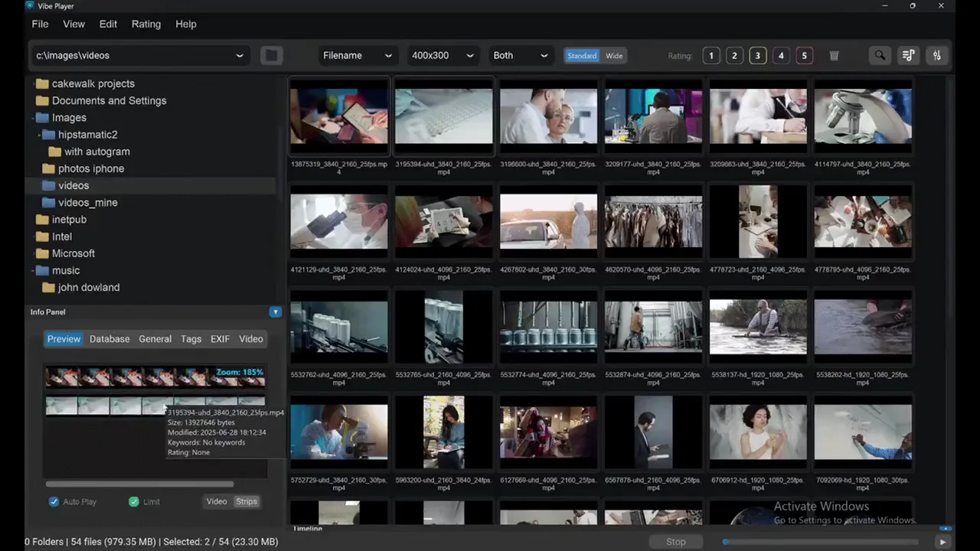This screenshot has height=551, width=980.
Task: Open the Rating menu
Action: pyautogui.click(x=146, y=24)
